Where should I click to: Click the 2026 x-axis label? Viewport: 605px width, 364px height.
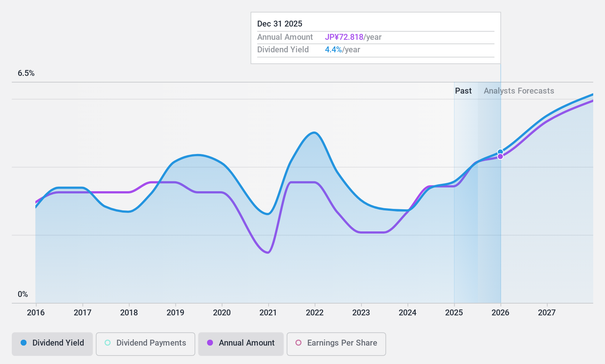click(x=500, y=313)
